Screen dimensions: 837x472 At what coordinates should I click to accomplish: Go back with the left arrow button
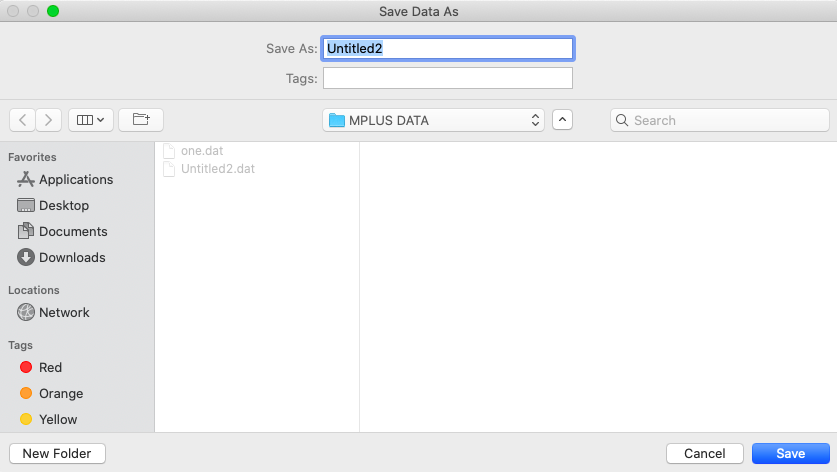pos(22,120)
